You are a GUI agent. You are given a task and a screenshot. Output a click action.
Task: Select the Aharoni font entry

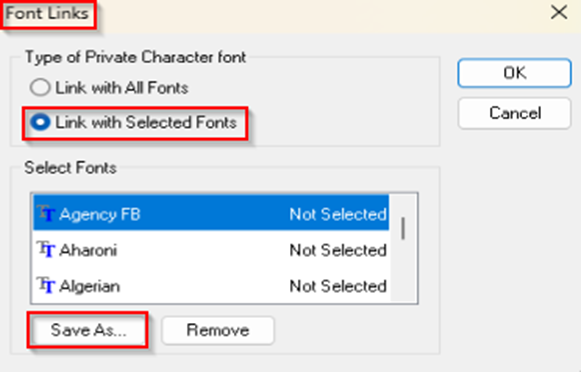pyautogui.click(x=211, y=250)
